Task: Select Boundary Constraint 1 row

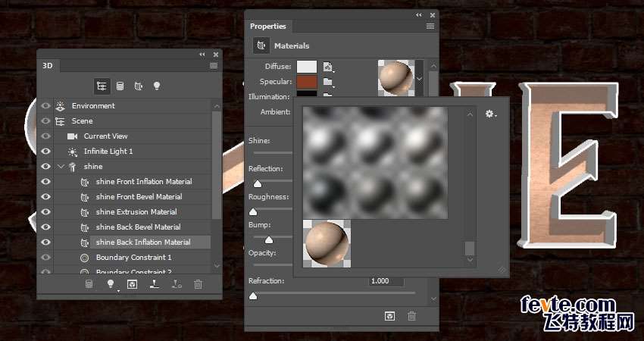Action: pyautogui.click(x=132, y=258)
